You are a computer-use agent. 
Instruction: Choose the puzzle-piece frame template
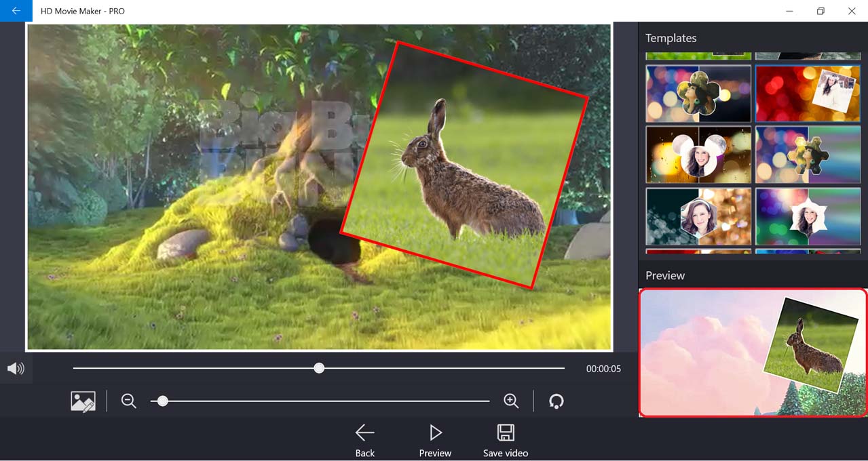(808, 155)
